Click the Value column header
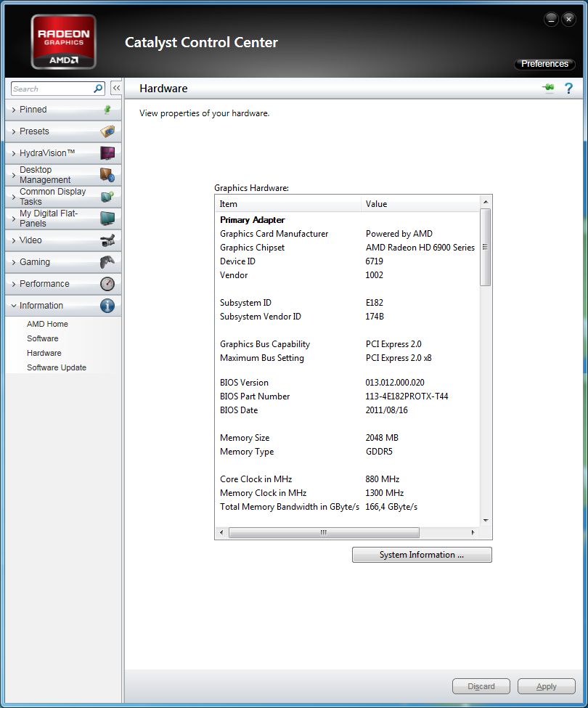The image size is (588, 708). (x=420, y=204)
